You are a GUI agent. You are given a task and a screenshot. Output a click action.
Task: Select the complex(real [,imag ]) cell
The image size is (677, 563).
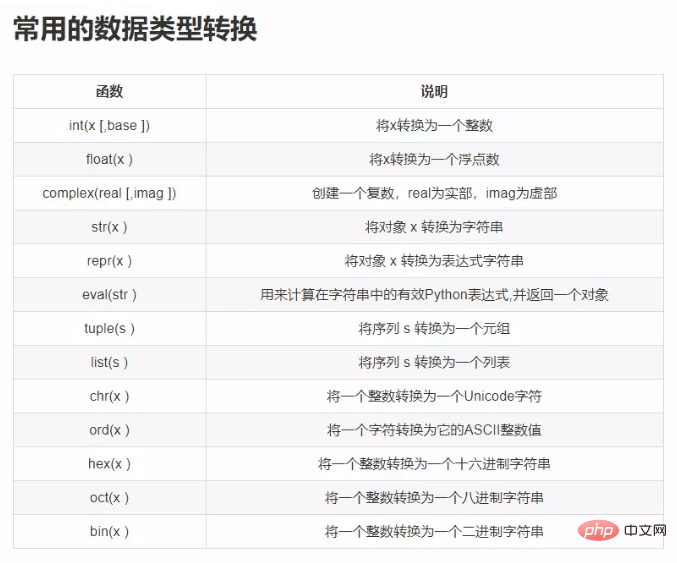click(x=110, y=193)
